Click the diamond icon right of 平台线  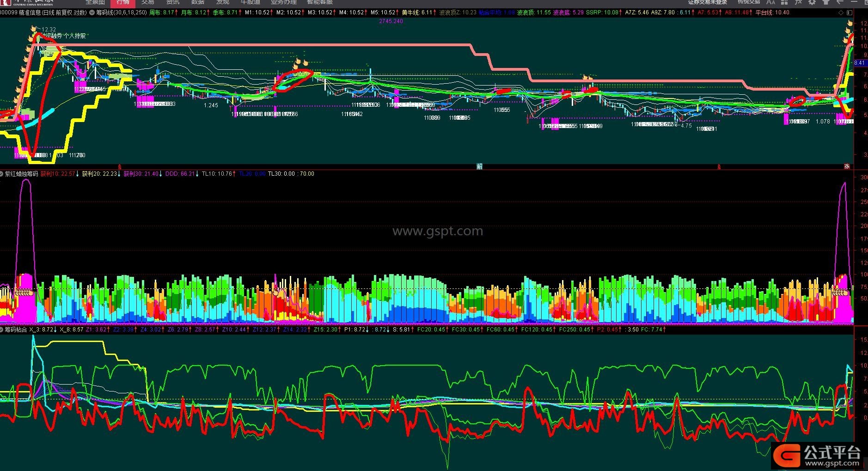click(x=840, y=13)
